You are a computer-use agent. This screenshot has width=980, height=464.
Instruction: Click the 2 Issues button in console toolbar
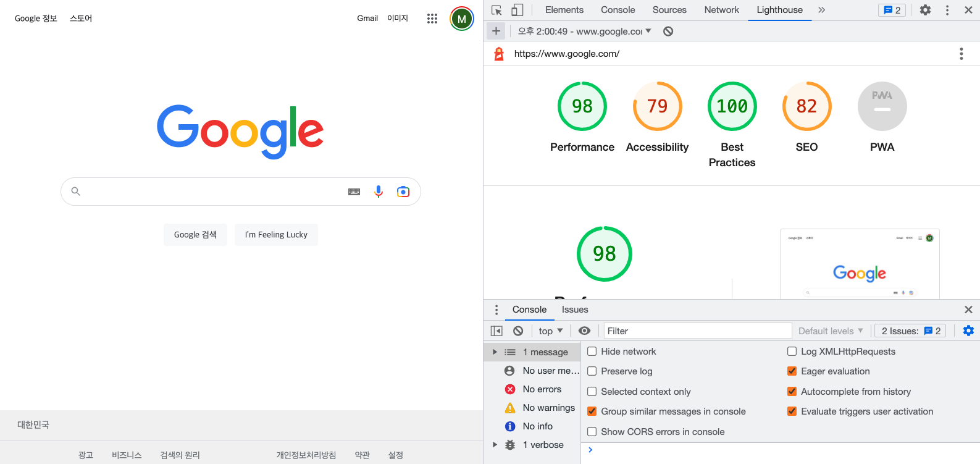click(910, 331)
